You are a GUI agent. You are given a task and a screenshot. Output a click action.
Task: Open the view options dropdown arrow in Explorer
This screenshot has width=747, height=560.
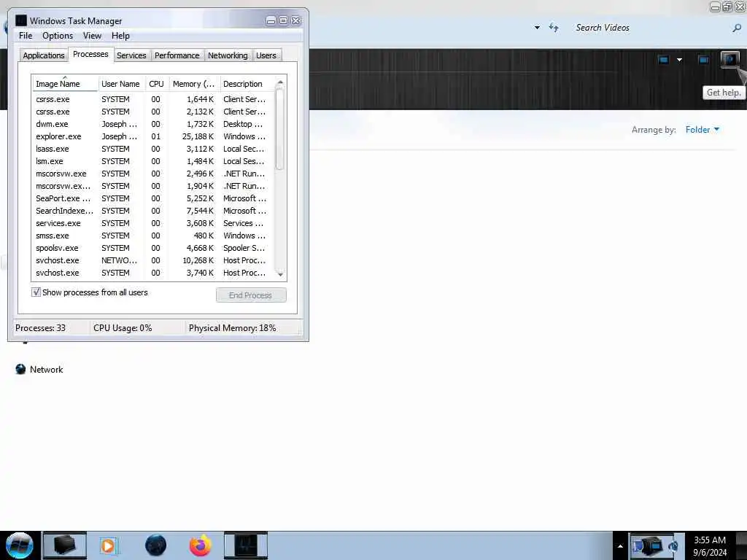coord(679,60)
